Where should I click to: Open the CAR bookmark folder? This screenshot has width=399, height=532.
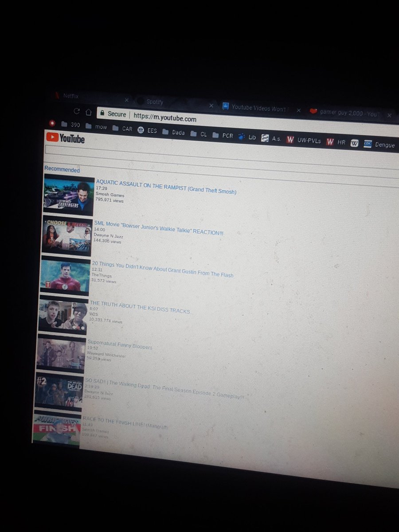click(122, 129)
